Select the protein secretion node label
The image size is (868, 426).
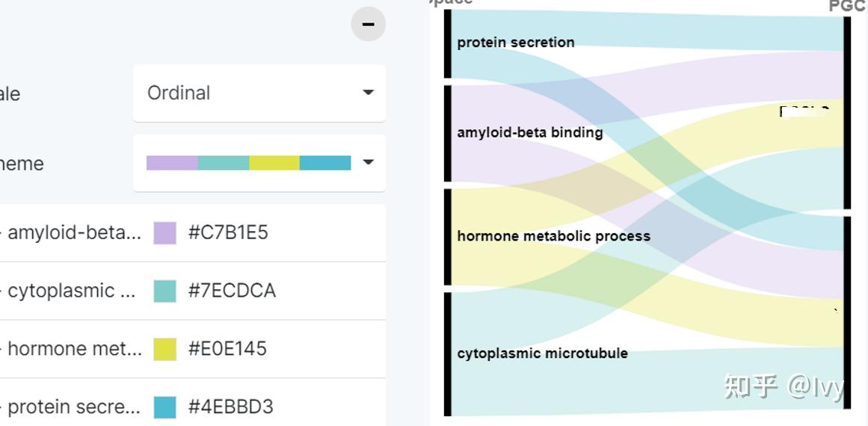pos(516,43)
